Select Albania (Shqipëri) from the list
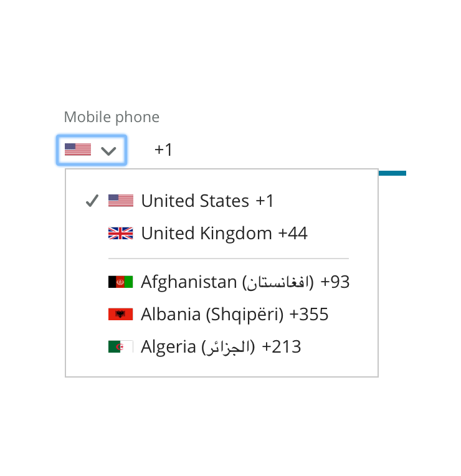 click(x=212, y=314)
